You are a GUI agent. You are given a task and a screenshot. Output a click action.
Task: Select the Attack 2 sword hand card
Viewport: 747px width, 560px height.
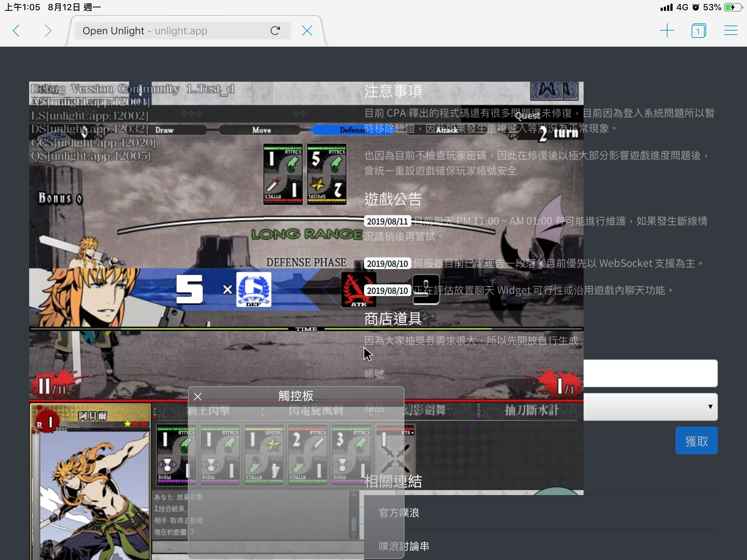[307, 455]
